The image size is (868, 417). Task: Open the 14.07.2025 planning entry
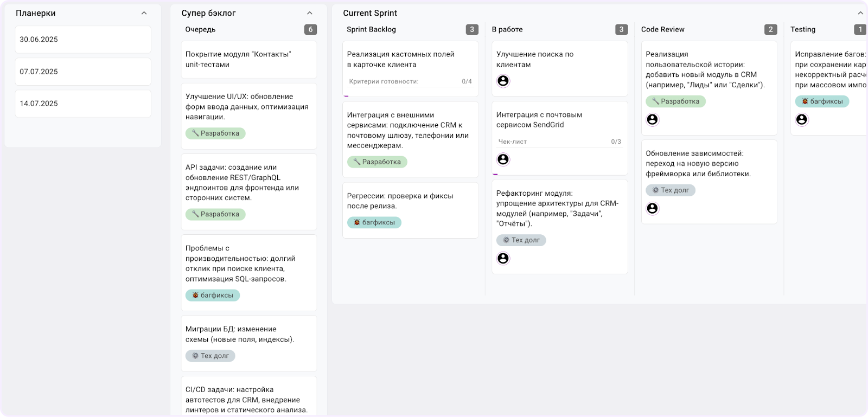pos(83,104)
